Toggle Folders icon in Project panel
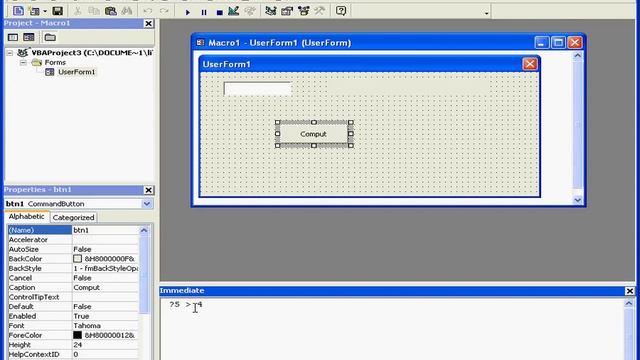640x360 pixels. [x=50, y=38]
